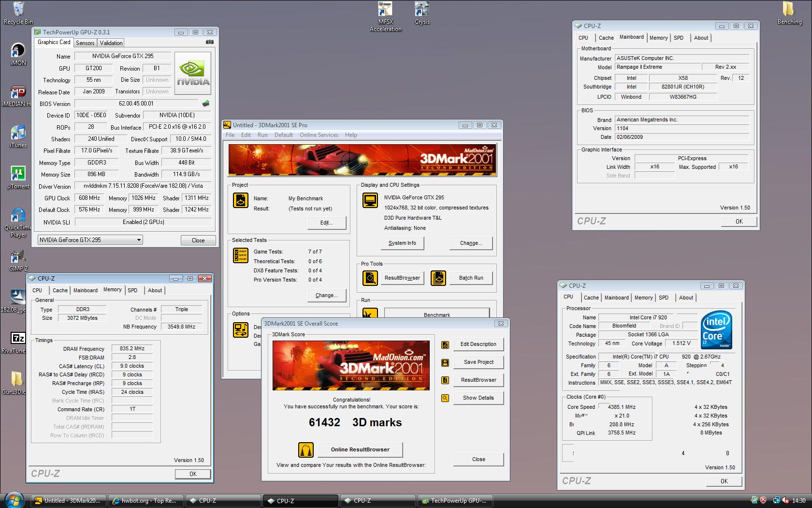Open SPD tab in Mainboard CPU-Z window
This screenshot has width=812, height=508.
679,38
